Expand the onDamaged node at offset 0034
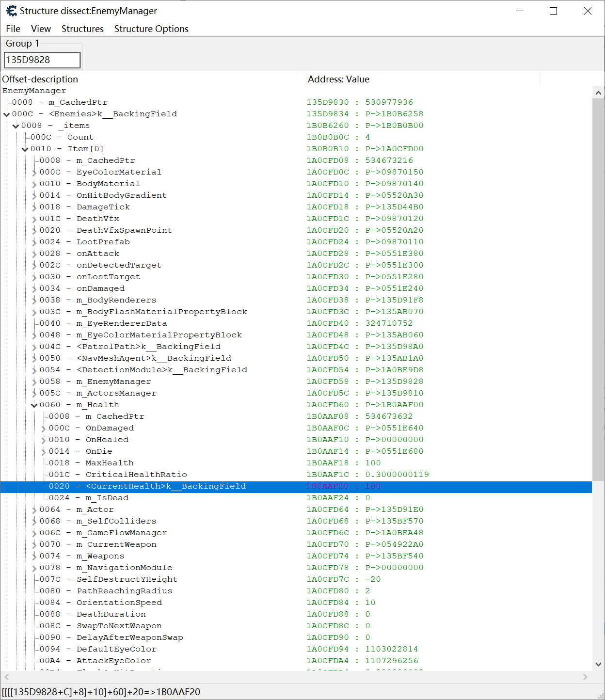Viewport: 605px width, 700px height. 34,289
